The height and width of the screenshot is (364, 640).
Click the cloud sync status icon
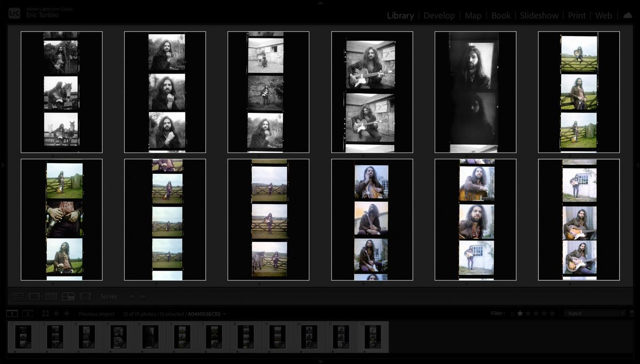click(627, 15)
